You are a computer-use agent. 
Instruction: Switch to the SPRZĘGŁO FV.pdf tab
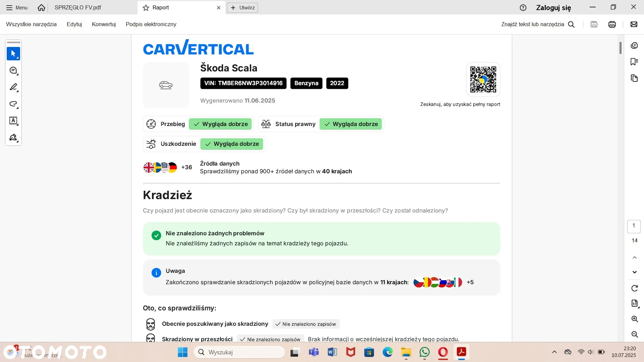78,7
